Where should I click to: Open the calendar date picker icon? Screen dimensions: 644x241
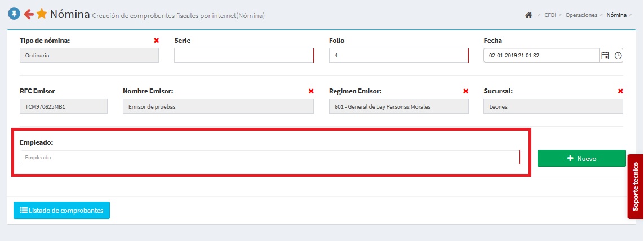pos(605,56)
